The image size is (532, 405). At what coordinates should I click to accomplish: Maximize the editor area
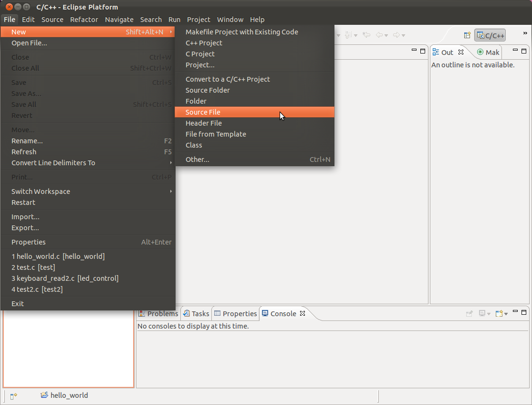point(423,51)
